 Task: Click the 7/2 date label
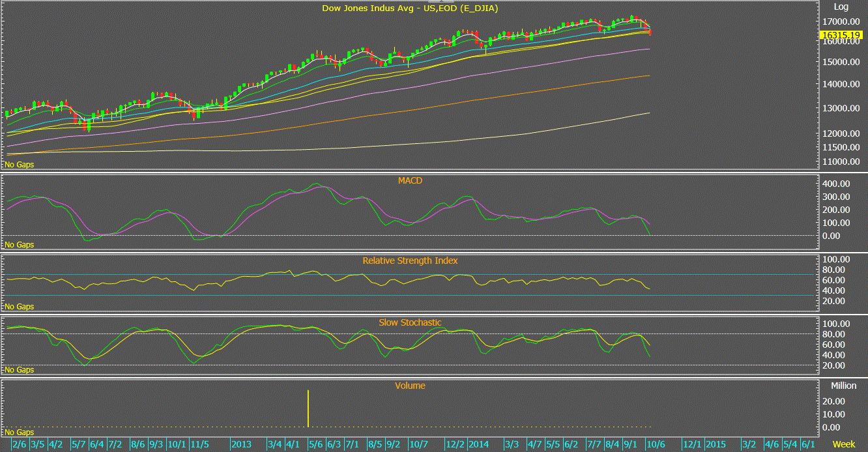click(115, 445)
